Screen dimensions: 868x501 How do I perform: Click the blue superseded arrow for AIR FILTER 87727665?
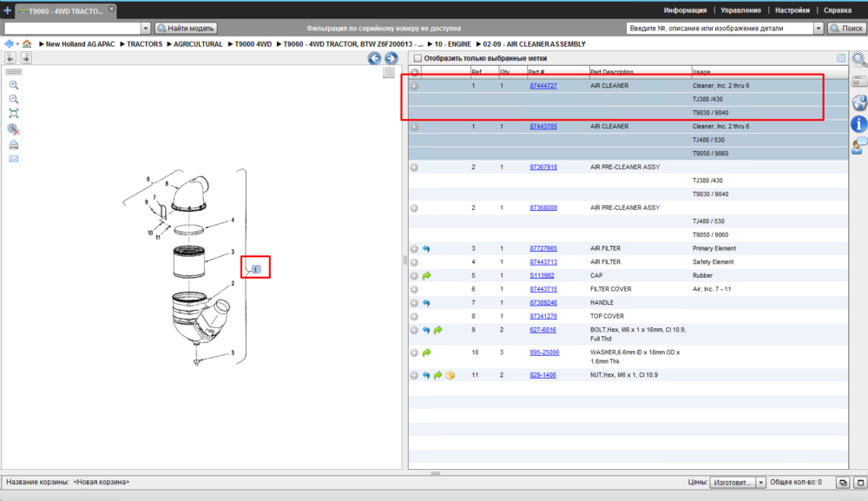coord(426,249)
